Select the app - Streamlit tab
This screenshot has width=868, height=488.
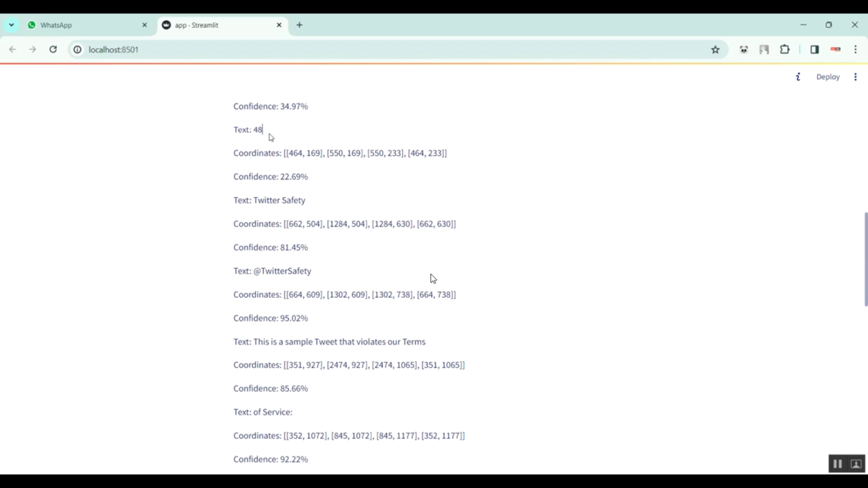223,25
